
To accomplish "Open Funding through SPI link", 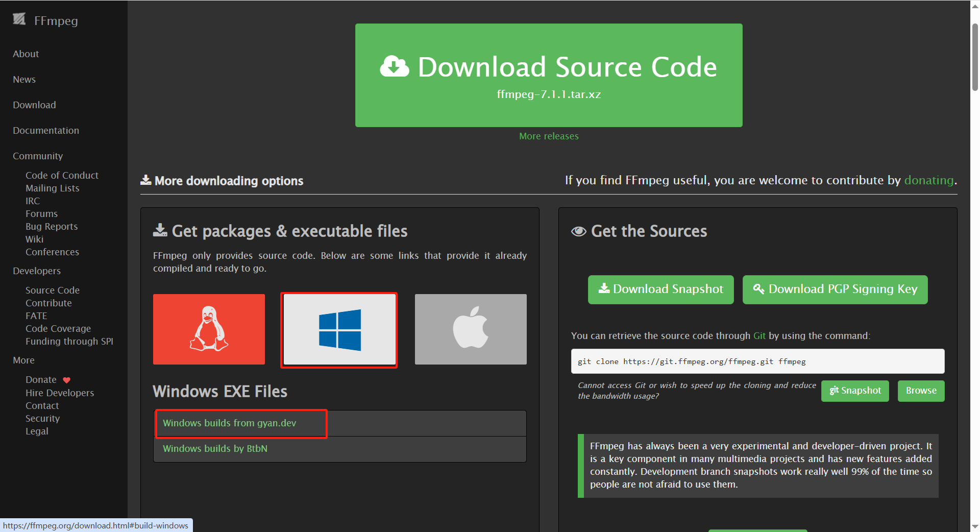I will [x=69, y=342].
